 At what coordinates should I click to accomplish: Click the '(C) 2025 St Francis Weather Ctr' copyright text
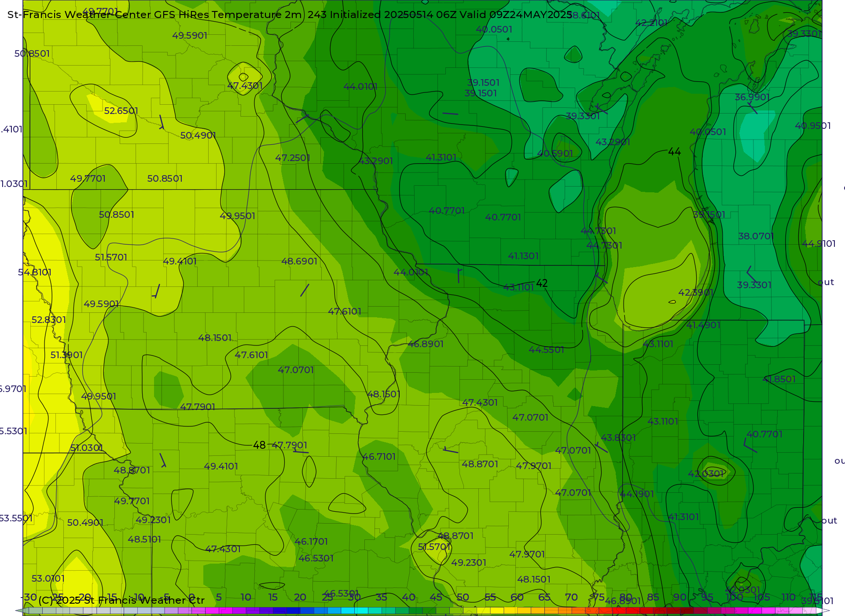(x=121, y=600)
